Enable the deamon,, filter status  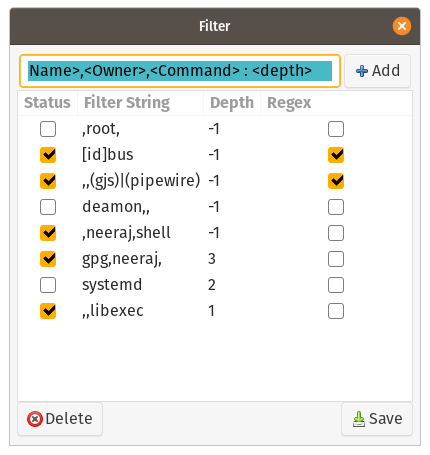(x=48, y=207)
